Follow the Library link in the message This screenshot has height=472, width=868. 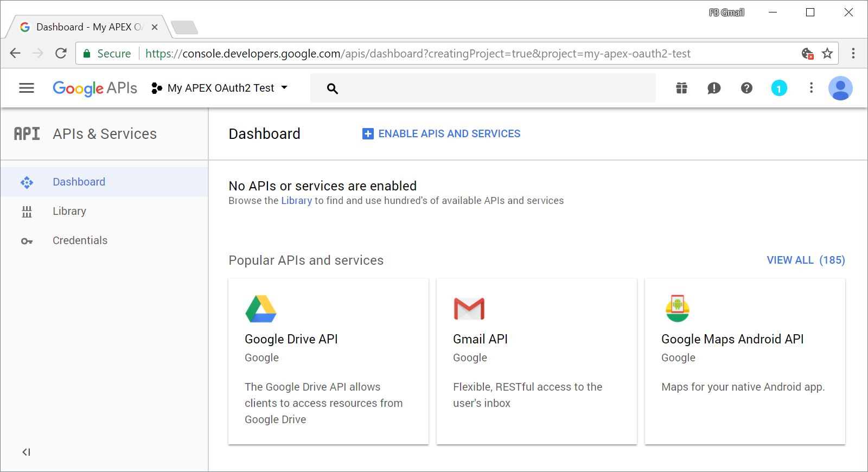point(296,201)
